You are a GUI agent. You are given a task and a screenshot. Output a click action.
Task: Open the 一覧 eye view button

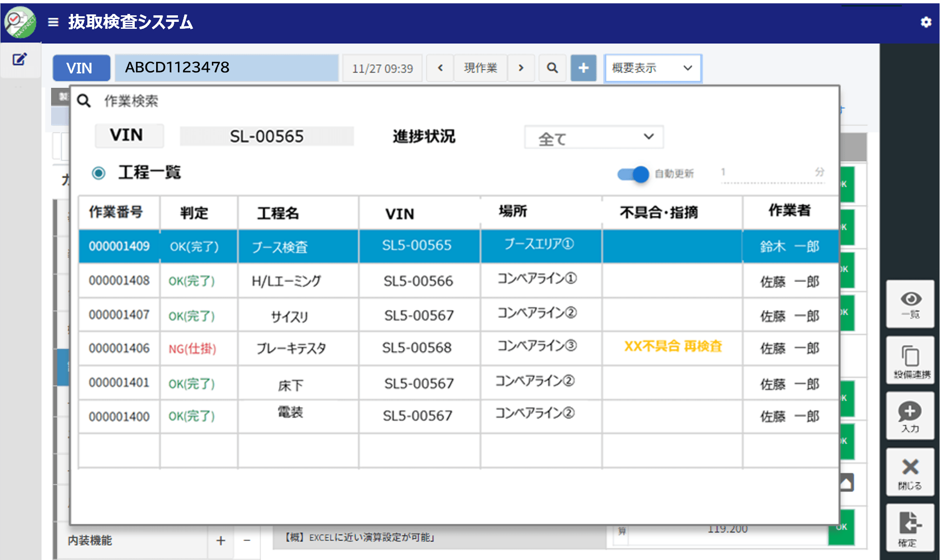[x=910, y=304]
